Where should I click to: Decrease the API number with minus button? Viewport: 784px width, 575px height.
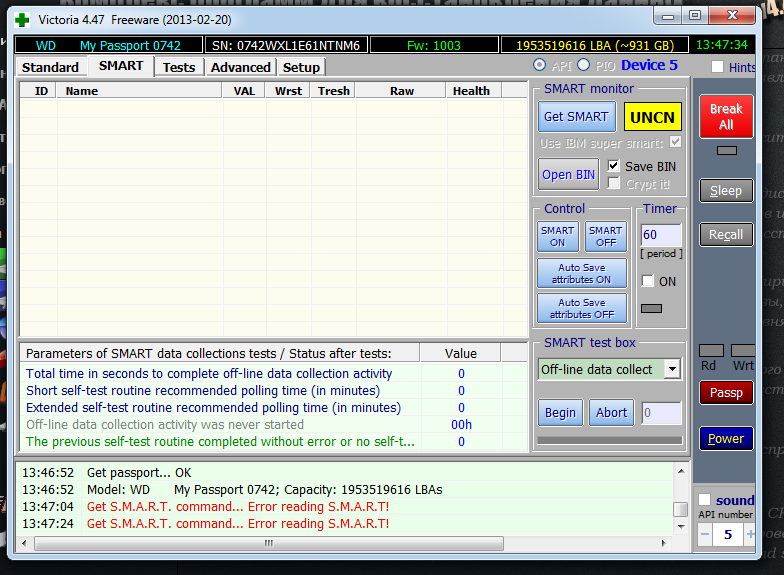[x=705, y=535]
